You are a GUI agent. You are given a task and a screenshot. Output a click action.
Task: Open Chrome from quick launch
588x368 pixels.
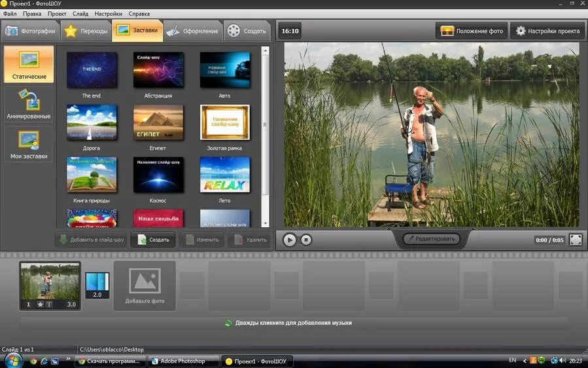(x=33, y=361)
